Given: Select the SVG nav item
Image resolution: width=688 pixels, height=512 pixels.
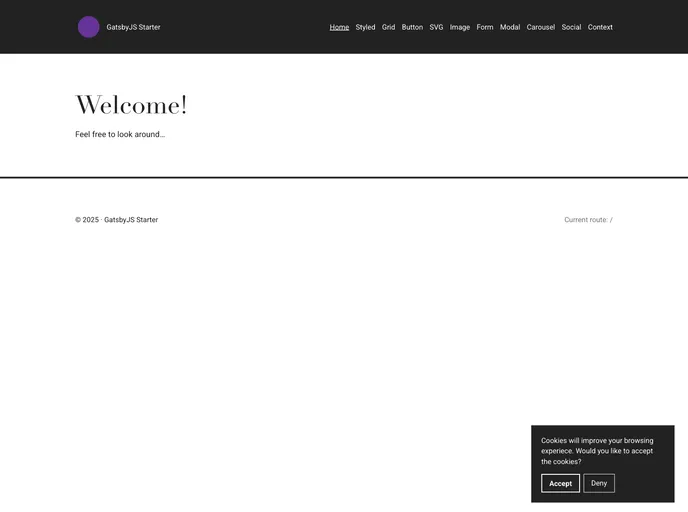Looking at the screenshot, I should (436, 27).
